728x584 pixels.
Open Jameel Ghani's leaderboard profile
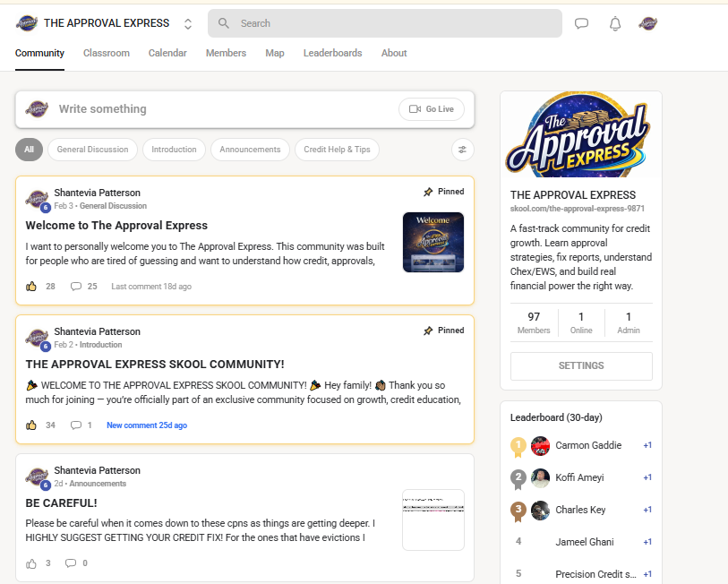[585, 542]
